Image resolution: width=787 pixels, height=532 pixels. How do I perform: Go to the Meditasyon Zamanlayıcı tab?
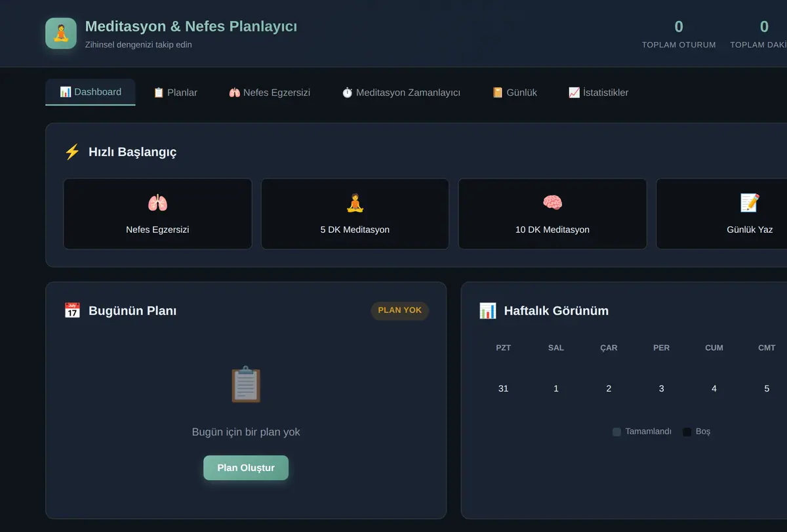click(x=401, y=92)
